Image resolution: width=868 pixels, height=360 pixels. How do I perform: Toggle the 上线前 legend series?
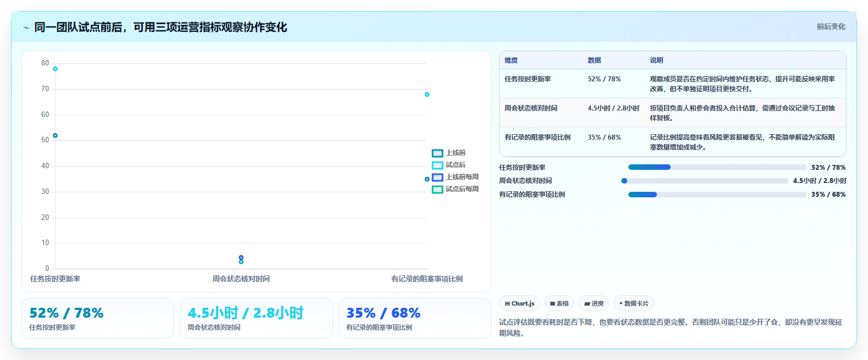point(449,153)
